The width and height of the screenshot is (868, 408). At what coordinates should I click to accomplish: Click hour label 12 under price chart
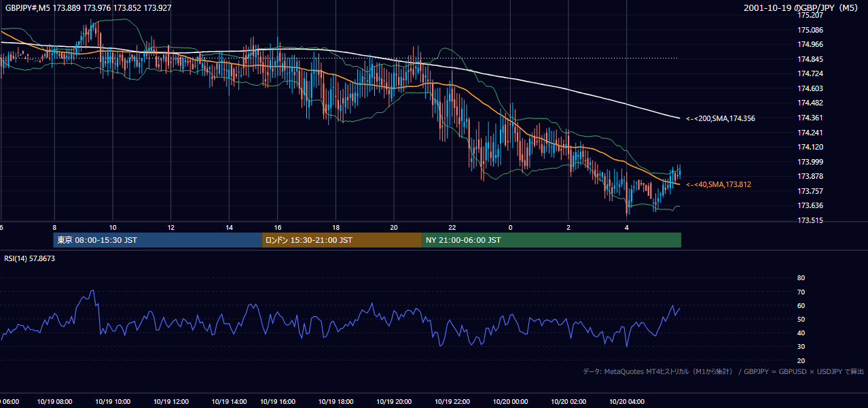(171, 227)
